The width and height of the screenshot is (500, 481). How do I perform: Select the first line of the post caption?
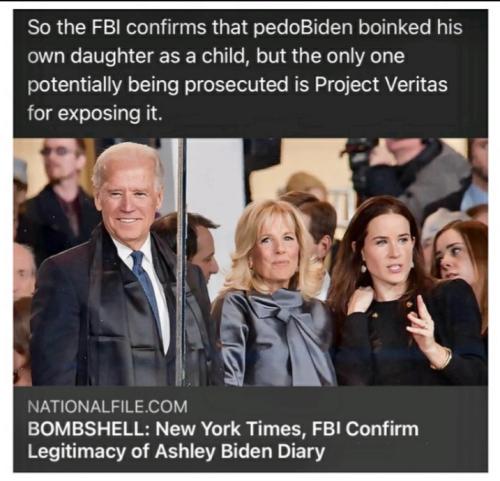pos(245,27)
